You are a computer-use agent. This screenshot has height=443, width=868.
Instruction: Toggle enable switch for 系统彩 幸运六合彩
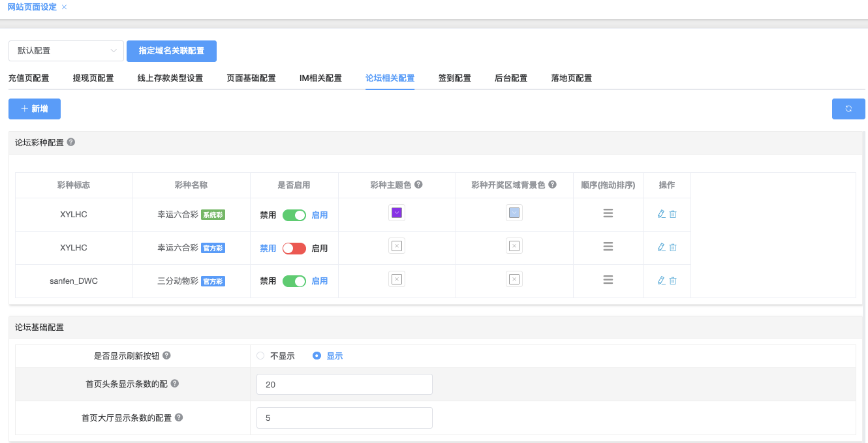pyautogui.click(x=294, y=215)
